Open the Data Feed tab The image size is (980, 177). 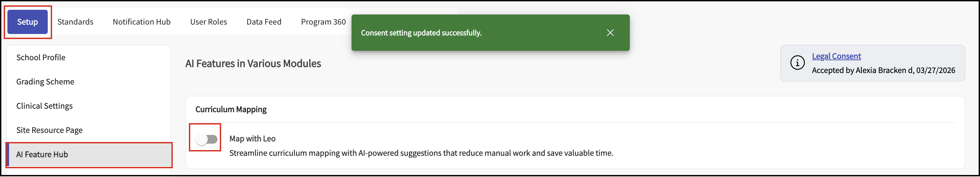tap(264, 22)
